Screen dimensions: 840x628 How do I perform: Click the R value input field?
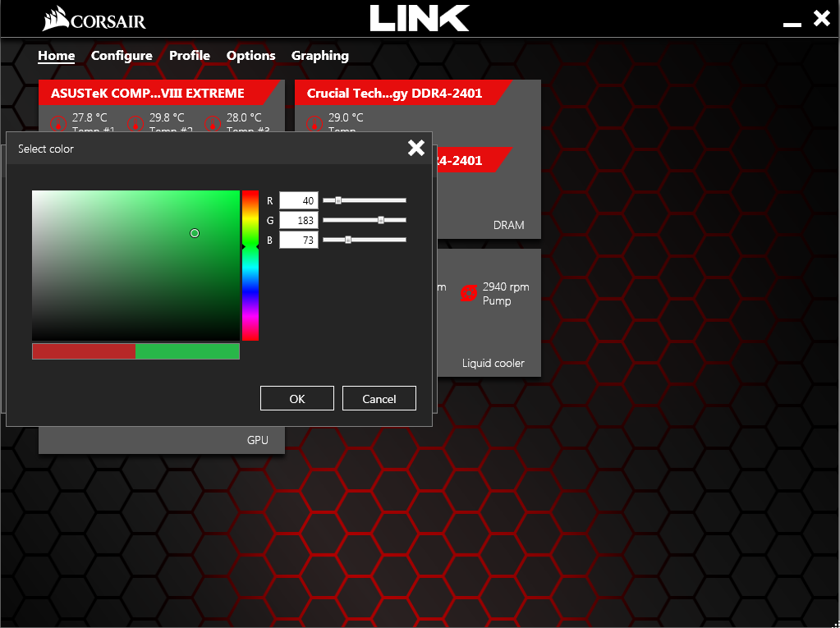click(298, 200)
